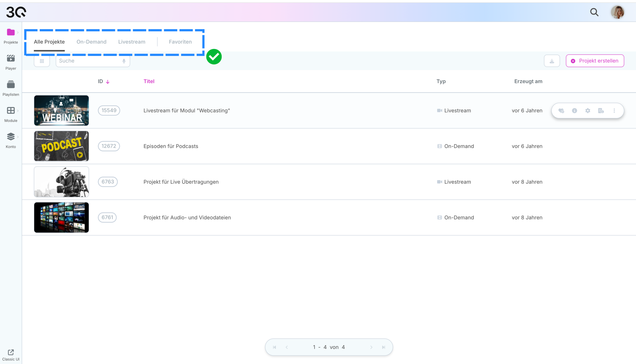Switch to On-Demand tab
The image size is (636, 364).
91,42
